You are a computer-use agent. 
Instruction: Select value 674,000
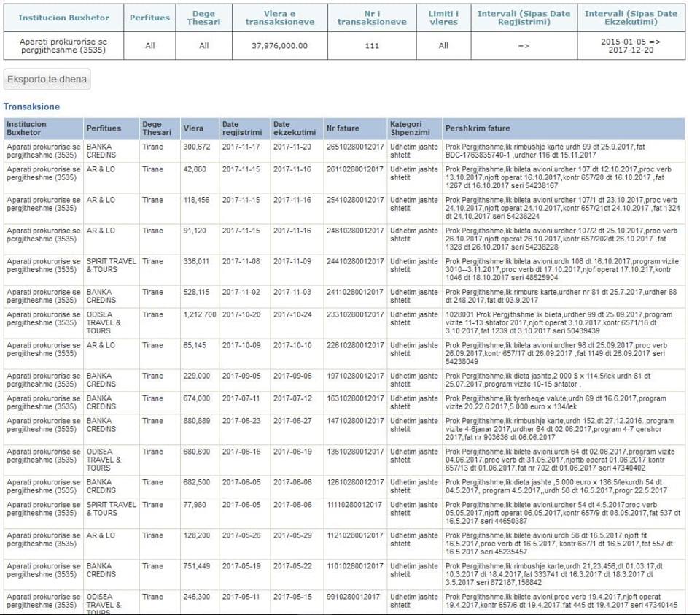point(196,398)
